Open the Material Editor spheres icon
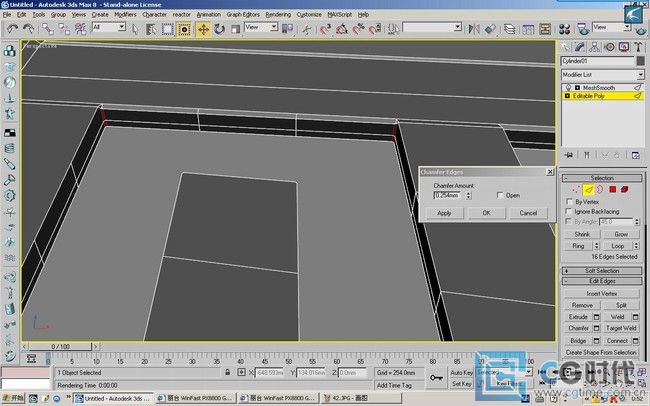The image size is (650, 406). click(x=564, y=29)
